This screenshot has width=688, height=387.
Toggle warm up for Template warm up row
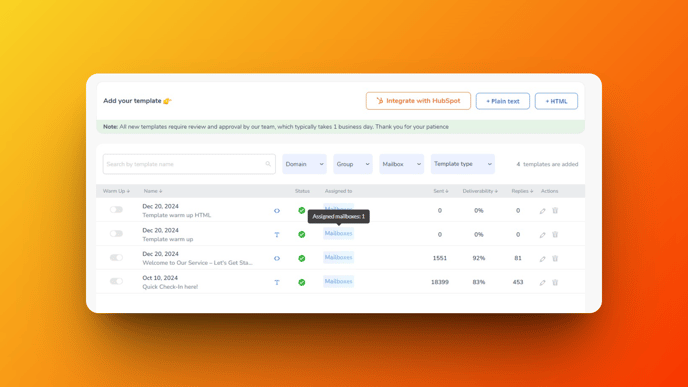coord(116,233)
